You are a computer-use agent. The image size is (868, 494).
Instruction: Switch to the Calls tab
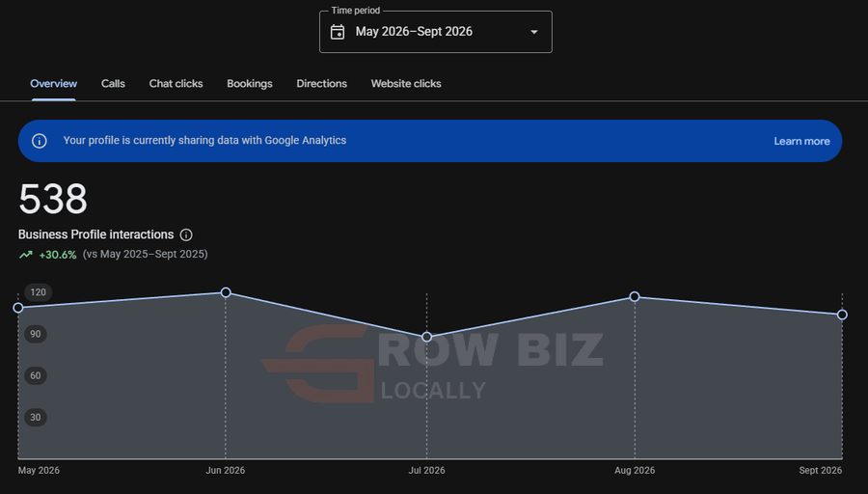coord(113,84)
